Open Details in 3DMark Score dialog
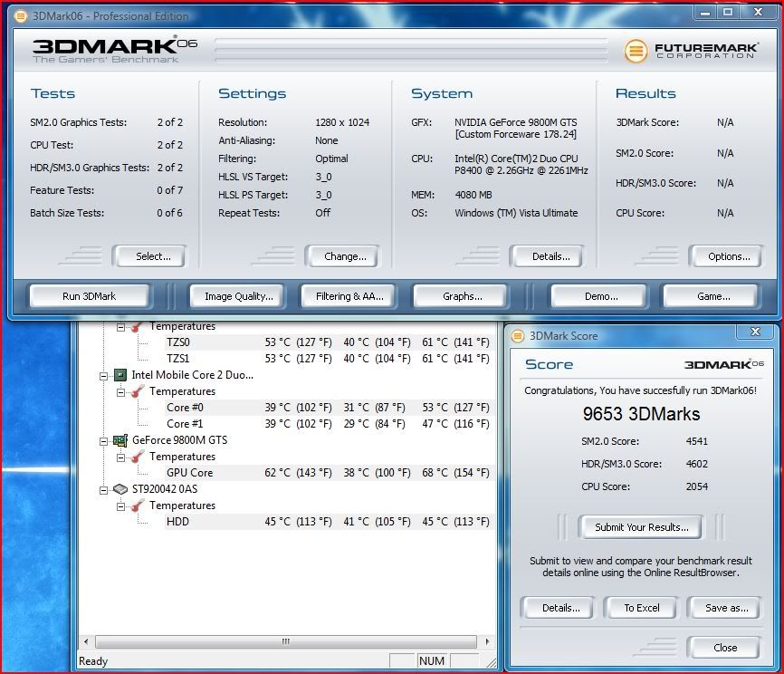Screen dimensions: 784x674 click(560, 608)
